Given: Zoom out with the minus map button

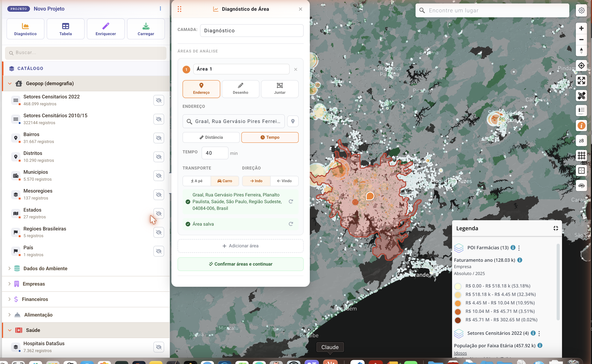Looking at the screenshot, I should [x=581, y=39].
